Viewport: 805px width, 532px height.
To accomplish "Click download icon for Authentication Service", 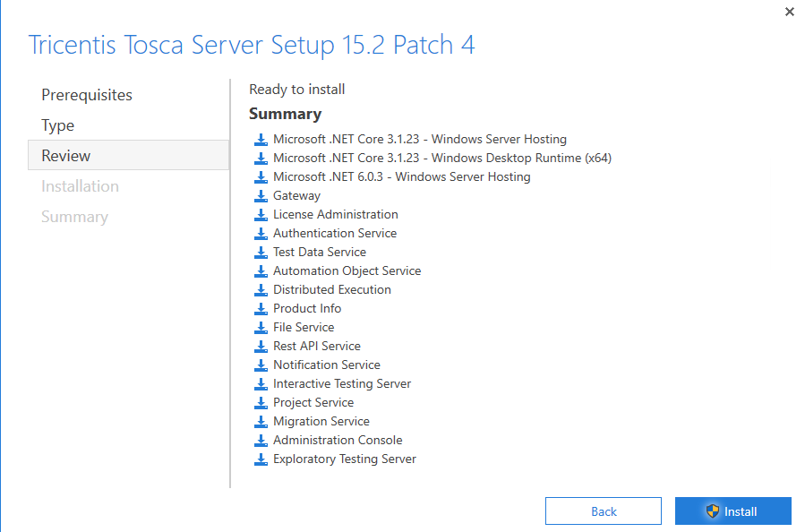I will tap(261, 233).
